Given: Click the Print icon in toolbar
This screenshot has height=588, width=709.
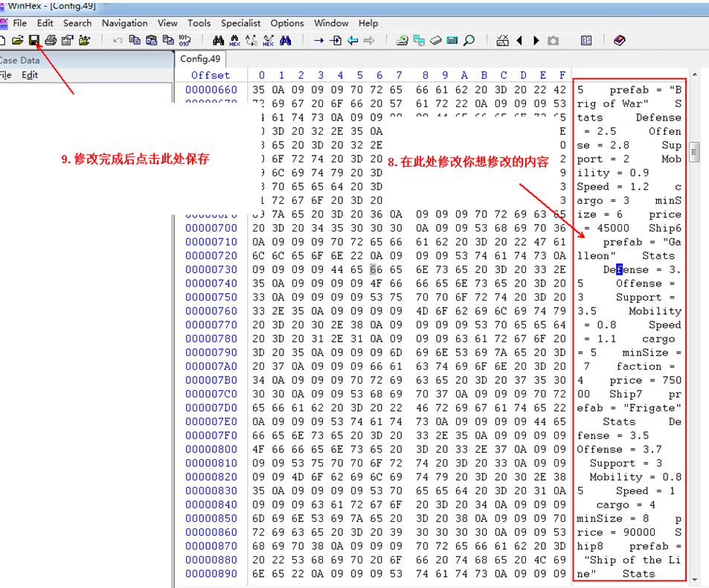Looking at the screenshot, I should 51,40.
